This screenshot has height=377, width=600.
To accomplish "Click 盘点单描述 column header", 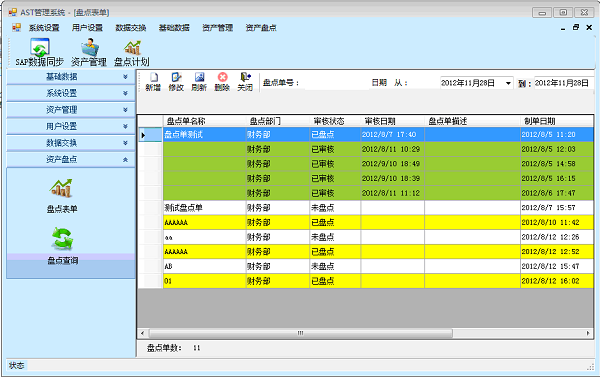I will 472,121.
